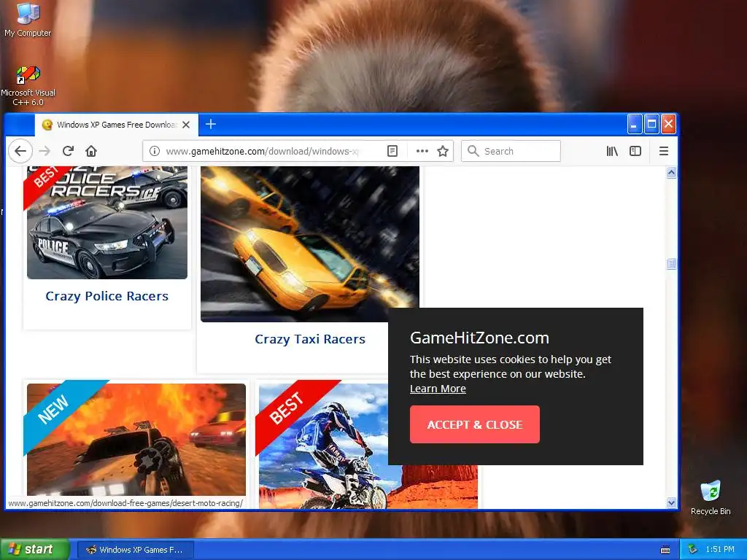The width and height of the screenshot is (747, 560).
Task: Open the Windows Start menu
Action: [x=34, y=550]
